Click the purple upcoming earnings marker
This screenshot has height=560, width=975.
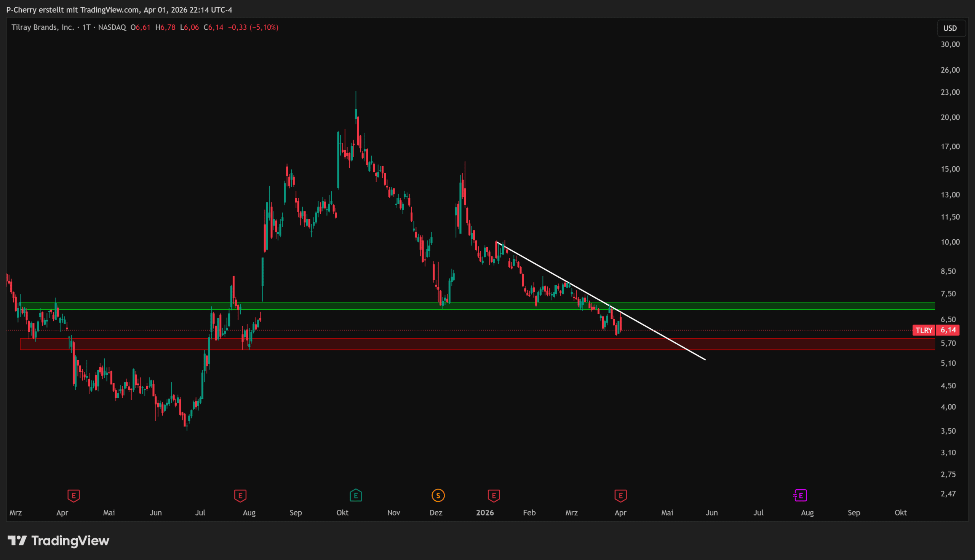800,495
